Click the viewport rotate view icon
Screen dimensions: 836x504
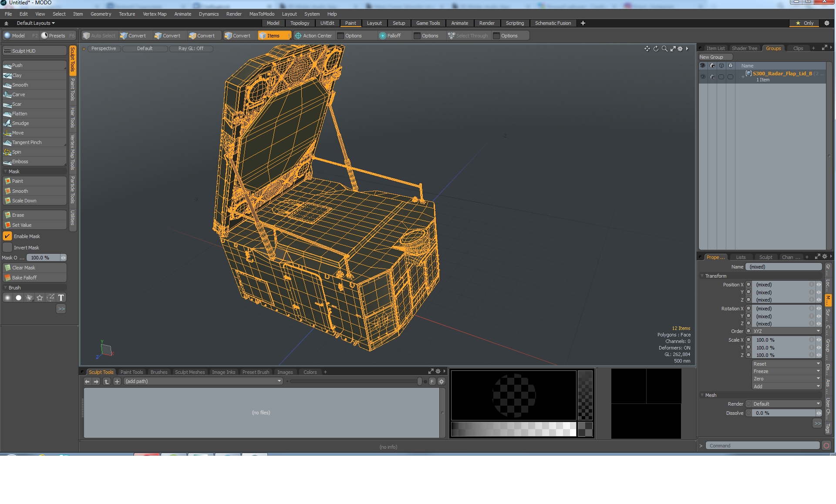tap(656, 49)
